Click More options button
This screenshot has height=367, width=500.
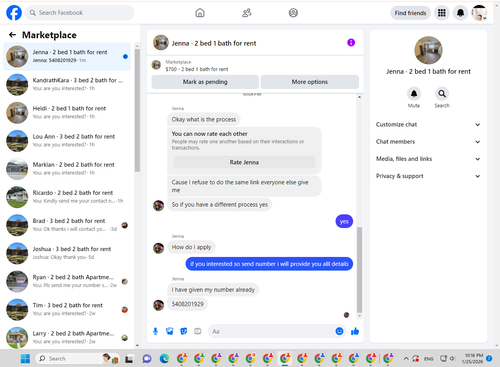pyautogui.click(x=310, y=82)
